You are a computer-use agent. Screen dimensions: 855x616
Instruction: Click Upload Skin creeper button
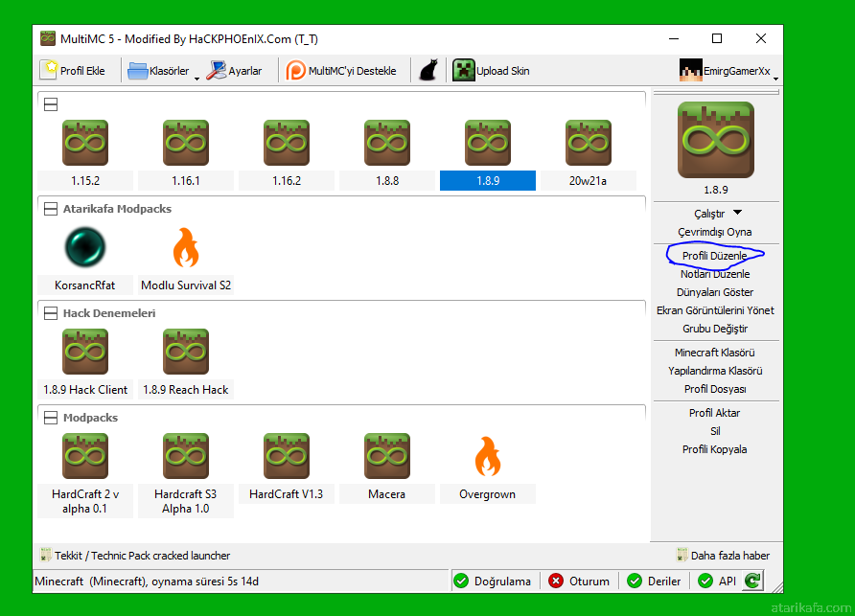coord(491,70)
